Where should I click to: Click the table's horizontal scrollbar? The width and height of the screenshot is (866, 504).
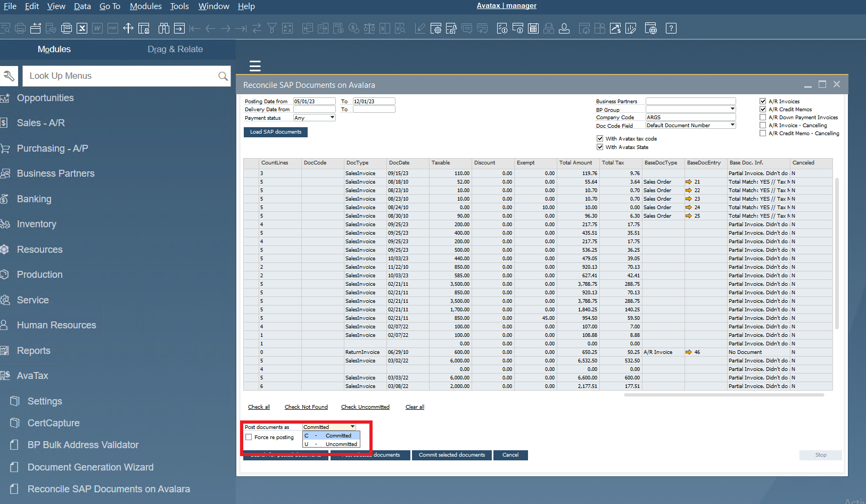[x=724, y=395]
